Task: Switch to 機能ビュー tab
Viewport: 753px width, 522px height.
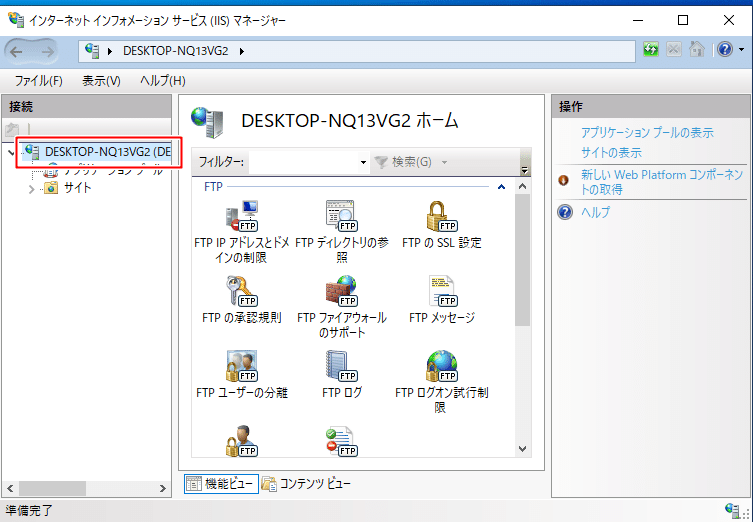Action: click(221, 484)
